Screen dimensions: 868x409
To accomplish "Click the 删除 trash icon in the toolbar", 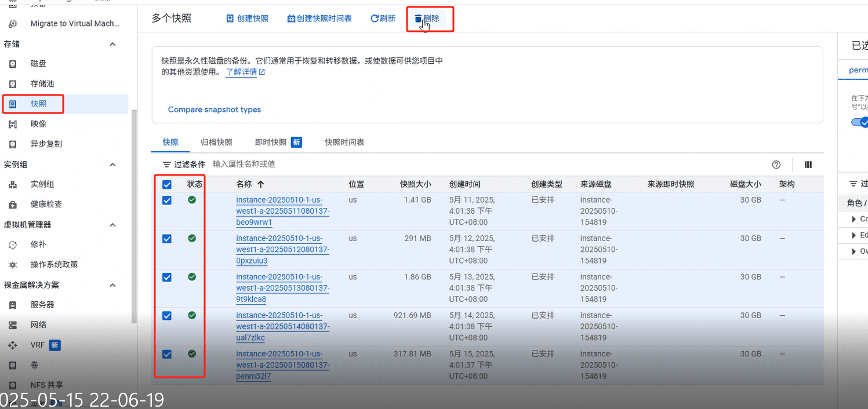I will coord(418,19).
